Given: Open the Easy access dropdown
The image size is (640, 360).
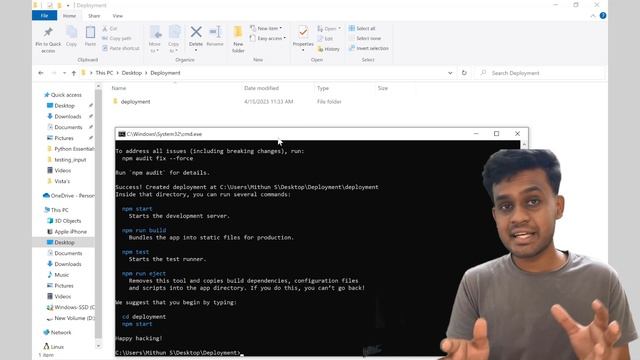Looking at the screenshot, I should tap(268, 38).
